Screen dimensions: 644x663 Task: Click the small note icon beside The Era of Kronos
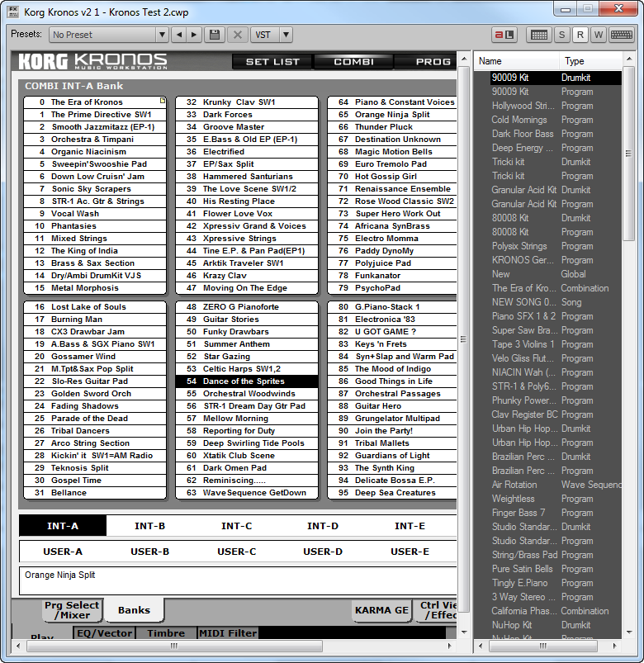[163, 100]
